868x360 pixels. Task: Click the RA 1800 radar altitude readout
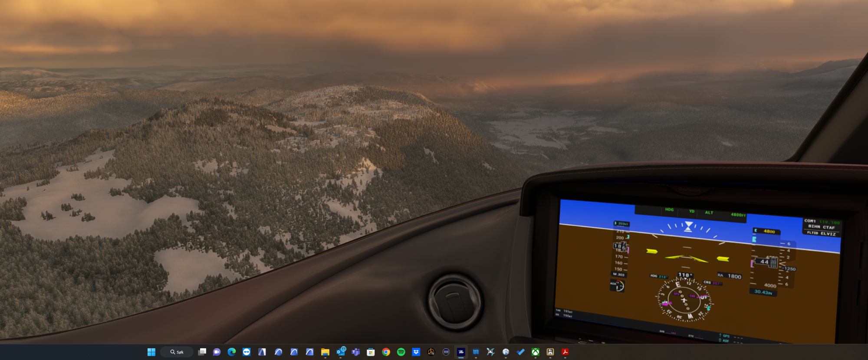coord(730,276)
